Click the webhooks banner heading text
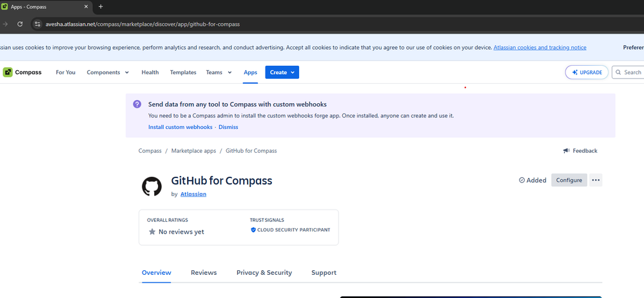 click(237, 104)
